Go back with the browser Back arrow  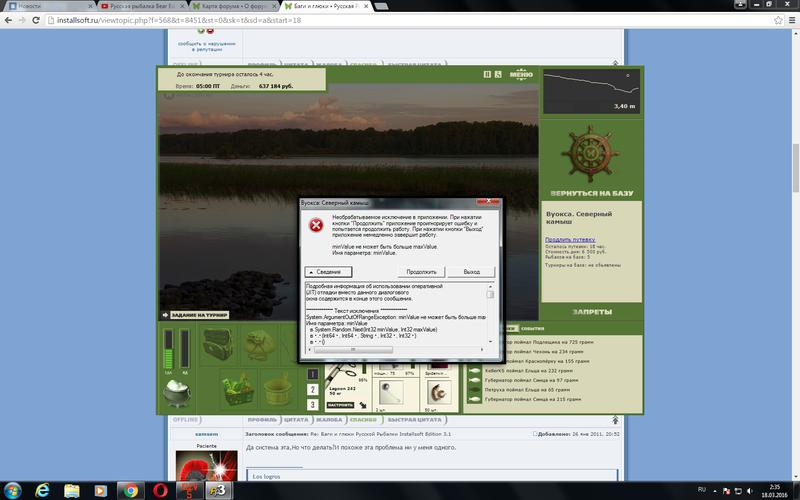pyautogui.click(x=8, y=20)
